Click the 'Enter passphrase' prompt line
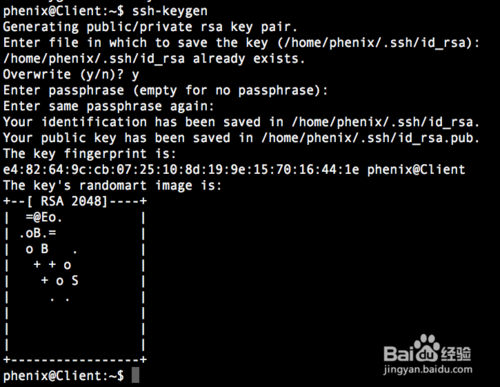 [165, 91]
